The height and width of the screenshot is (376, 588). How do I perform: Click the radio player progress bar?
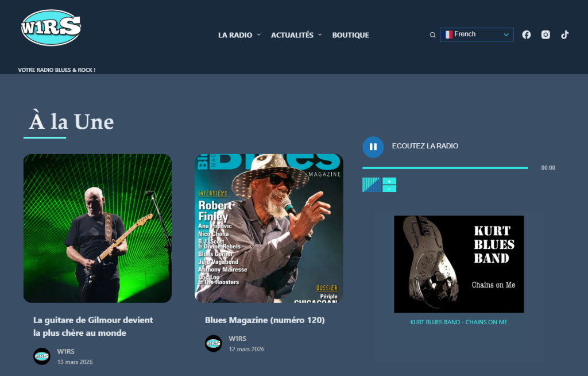point(444,168)
